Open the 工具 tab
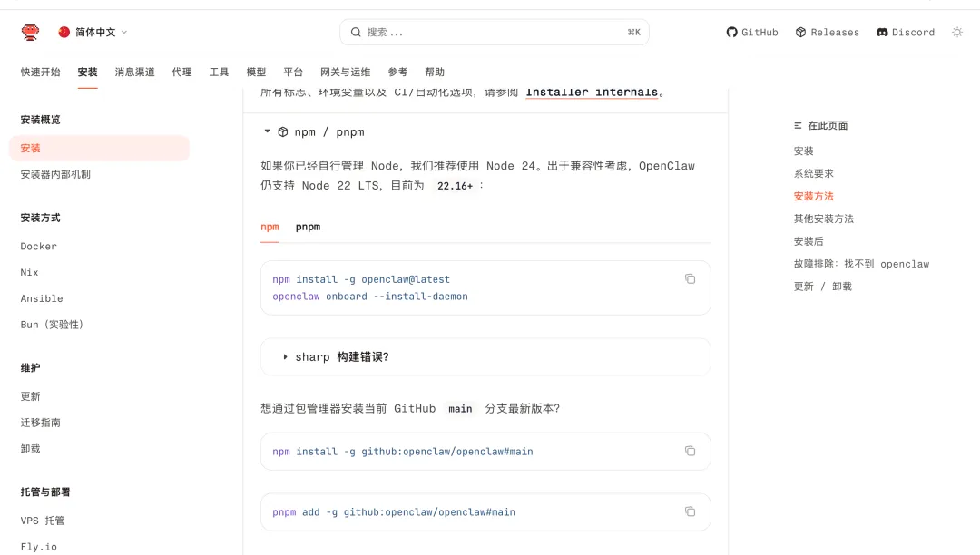 click(x=219, y=72)
